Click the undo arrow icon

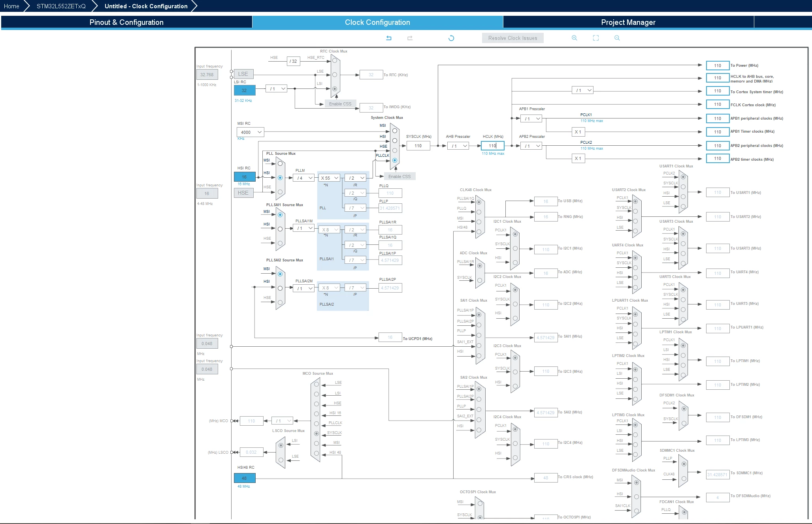[389, 38]
